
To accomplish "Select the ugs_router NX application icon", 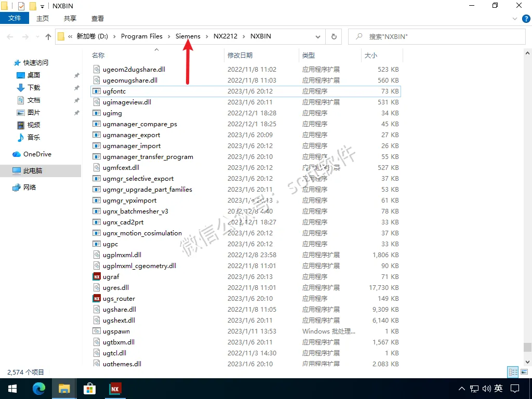I will [97, 299].
